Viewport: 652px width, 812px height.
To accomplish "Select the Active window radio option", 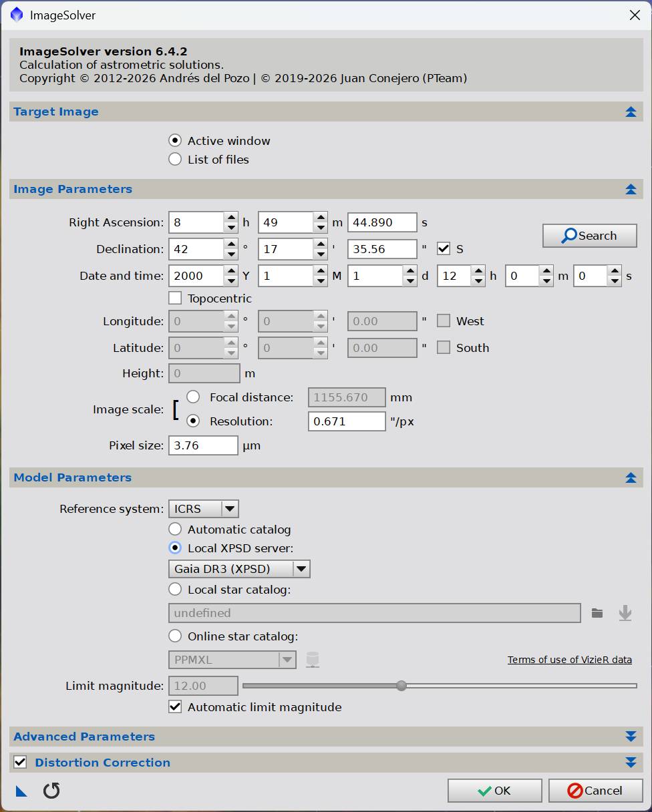I will (x=175, y=141).
